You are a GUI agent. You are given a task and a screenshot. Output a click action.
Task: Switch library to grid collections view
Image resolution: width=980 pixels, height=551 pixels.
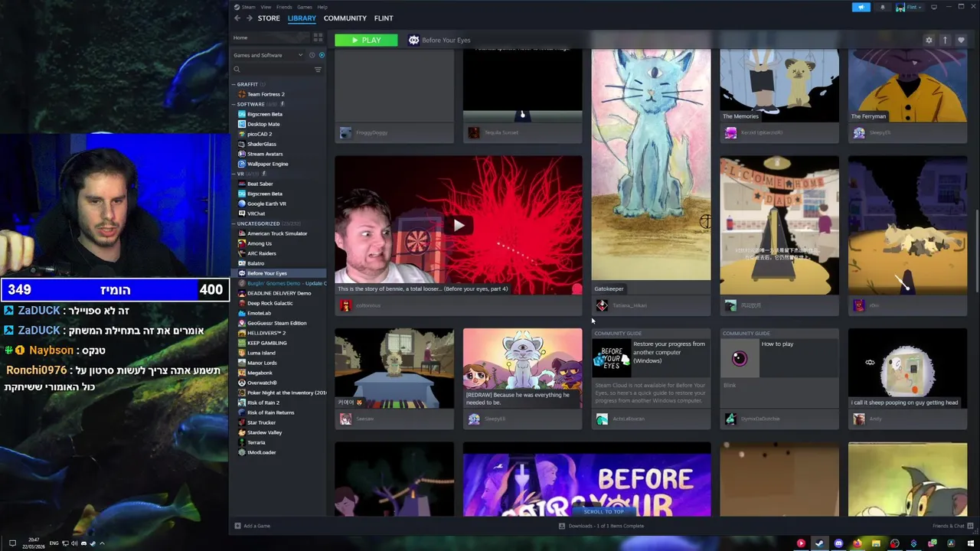[318, 37]
